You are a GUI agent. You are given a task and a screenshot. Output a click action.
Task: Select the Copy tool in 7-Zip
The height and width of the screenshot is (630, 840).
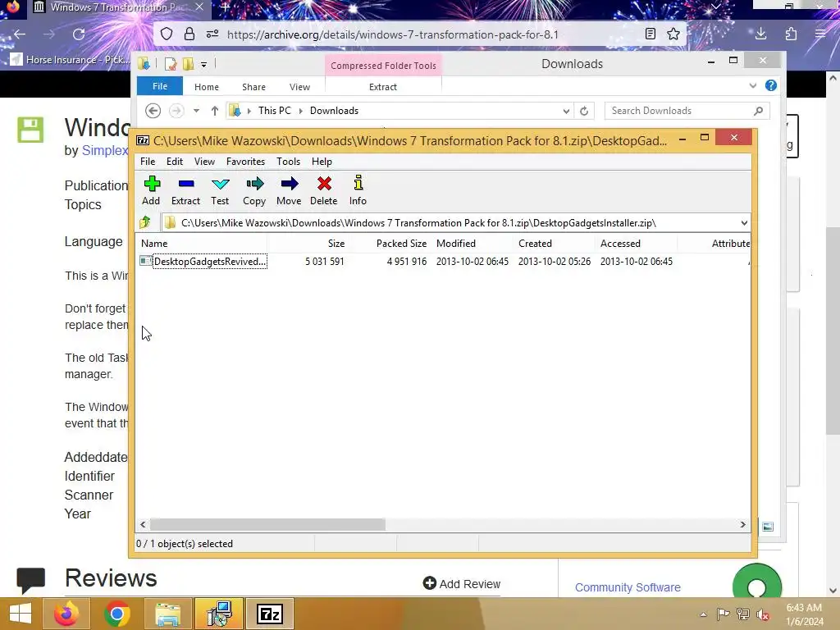point(254,190)
